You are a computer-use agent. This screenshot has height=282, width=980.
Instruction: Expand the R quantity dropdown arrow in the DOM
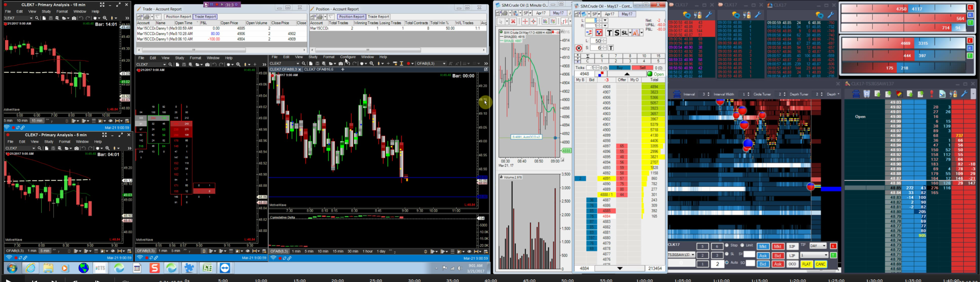605,26
